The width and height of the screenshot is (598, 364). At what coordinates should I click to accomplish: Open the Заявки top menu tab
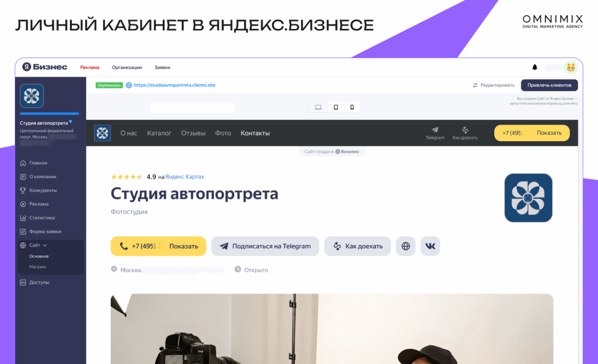click(x=162, y=68)
